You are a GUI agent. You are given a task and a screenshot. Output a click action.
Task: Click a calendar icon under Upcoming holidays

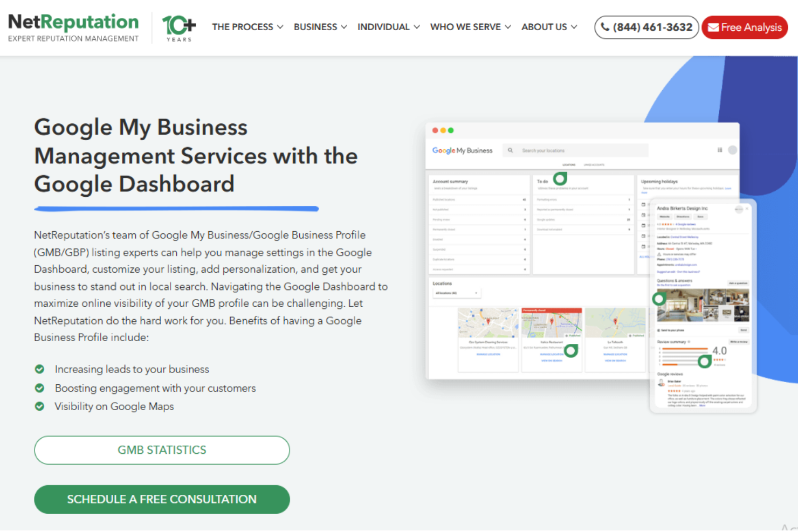pyautogui.click(x=643, y=205)
